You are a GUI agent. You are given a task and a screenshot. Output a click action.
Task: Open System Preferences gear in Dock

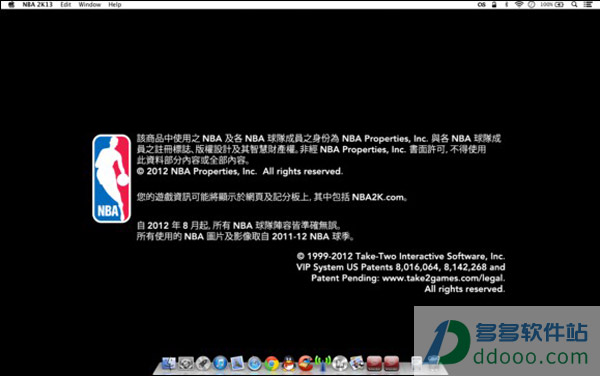pyautogui.click(x=186, y=363)
